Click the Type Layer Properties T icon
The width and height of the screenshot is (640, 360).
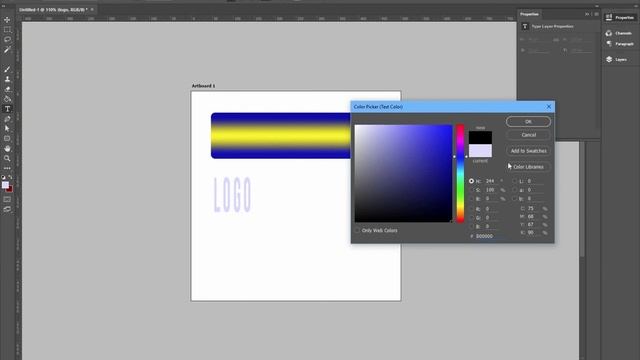525,26
